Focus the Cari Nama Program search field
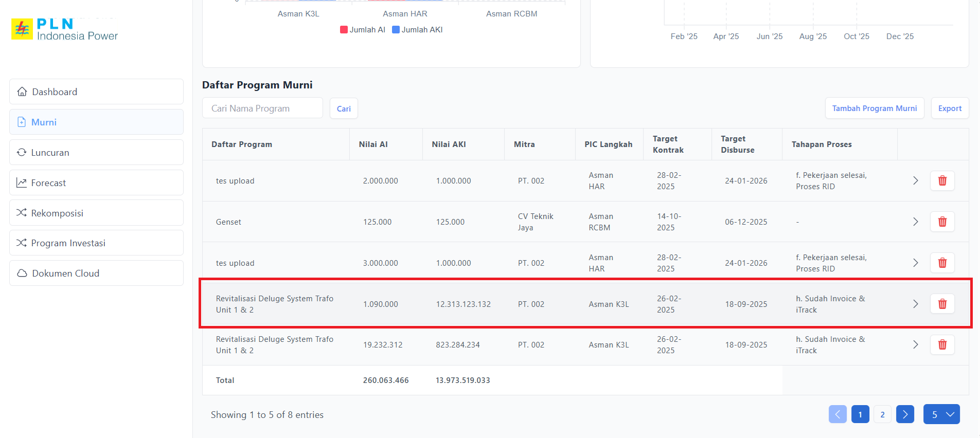The height and width of the screenshot is (438, 980). 262,108
